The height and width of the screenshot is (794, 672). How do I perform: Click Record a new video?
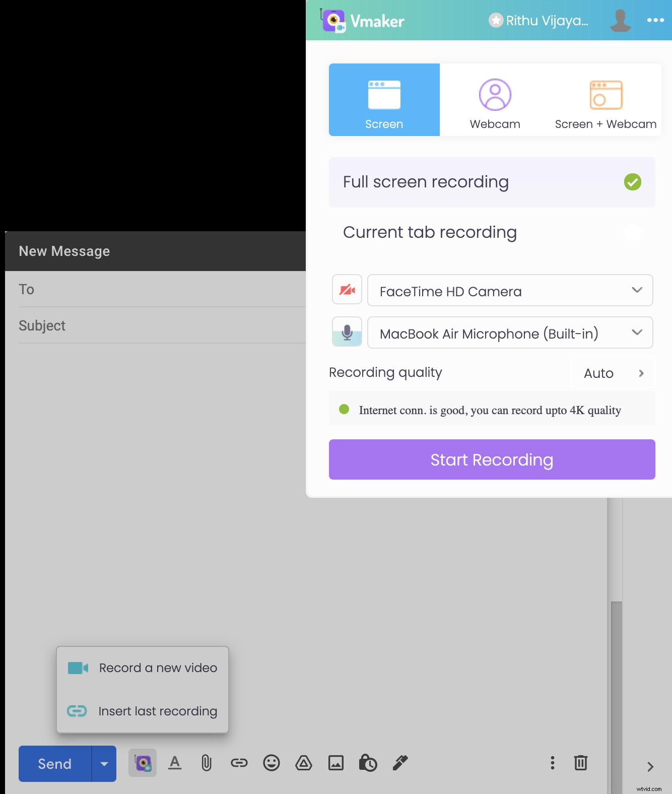[143, 668]
